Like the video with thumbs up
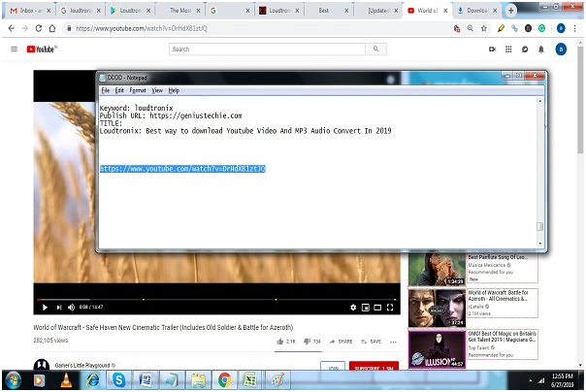This screenshot has height=392, width=586. [286, 342]
